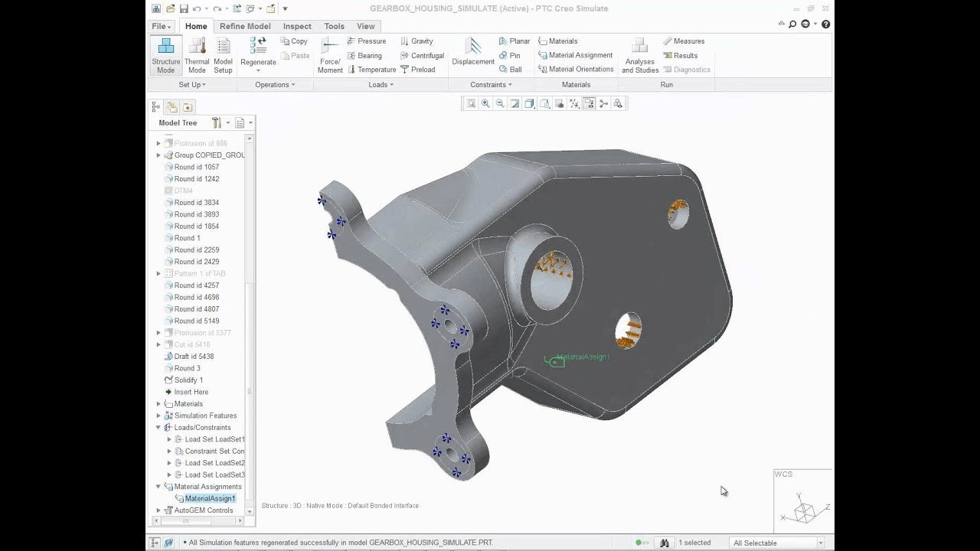This screenshot has height=551, width=980.
Task: Select MaterialAssign1 in the model tree
Action: click(210, 499)
